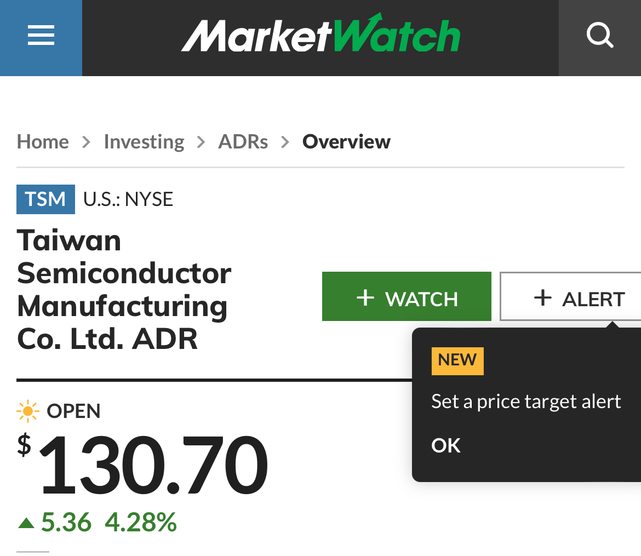Click the search magnifier icon
Image resolution: width=641 pixels, height=556 pixels.
coord(600,36)
